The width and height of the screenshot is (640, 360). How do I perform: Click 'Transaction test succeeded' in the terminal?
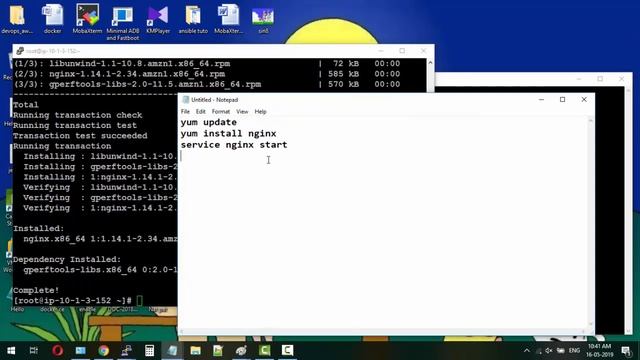click(x=80, y=136)
